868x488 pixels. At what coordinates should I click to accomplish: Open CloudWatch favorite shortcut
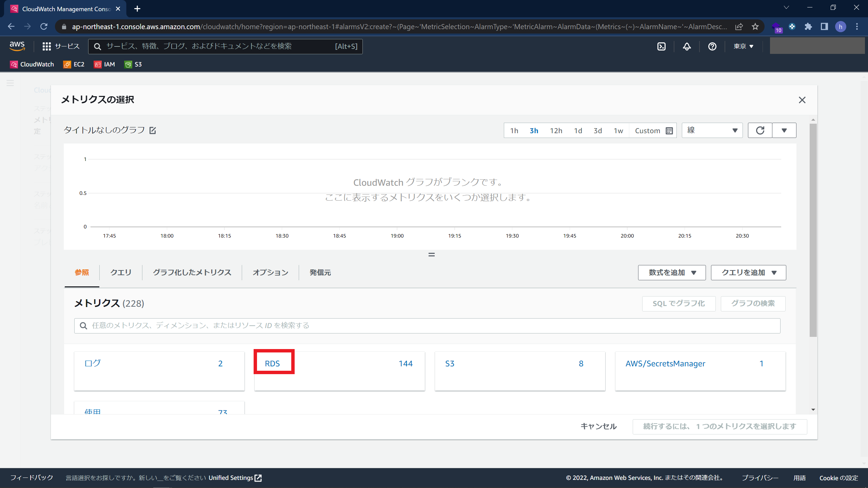click(x=32, y=64)
